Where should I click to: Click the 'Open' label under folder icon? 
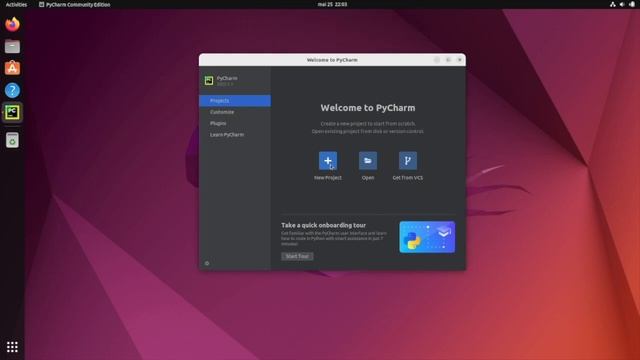point(368,178)
